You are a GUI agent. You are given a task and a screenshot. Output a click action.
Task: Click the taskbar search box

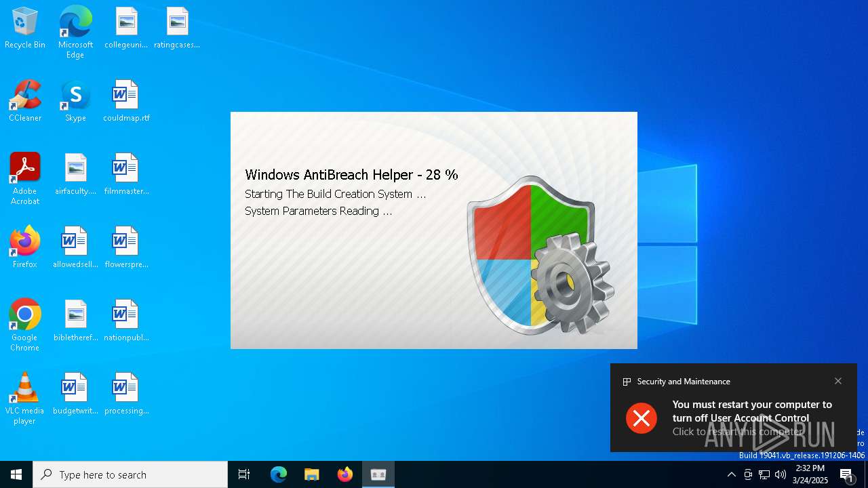[x=130, y=474]
